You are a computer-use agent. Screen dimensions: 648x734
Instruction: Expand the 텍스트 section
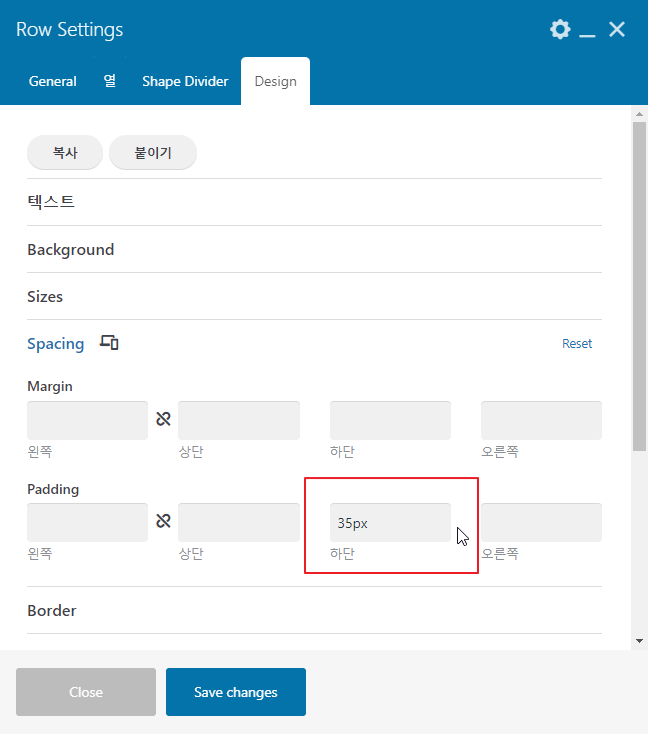[314, 202]
